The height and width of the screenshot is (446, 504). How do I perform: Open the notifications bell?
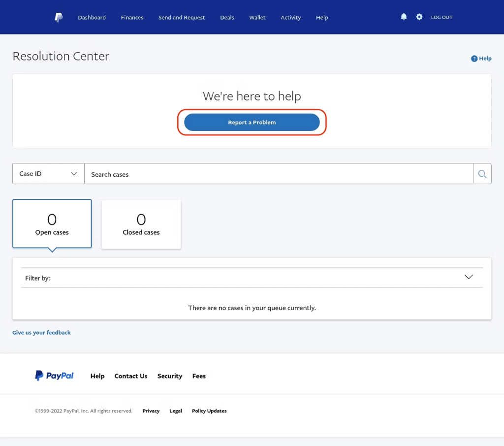[404, 17]
